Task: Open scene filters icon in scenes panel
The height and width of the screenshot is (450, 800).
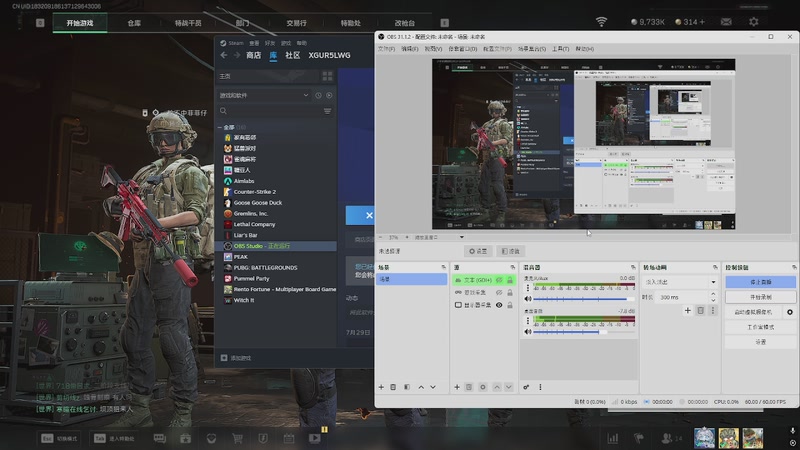Action: [407, 387]
